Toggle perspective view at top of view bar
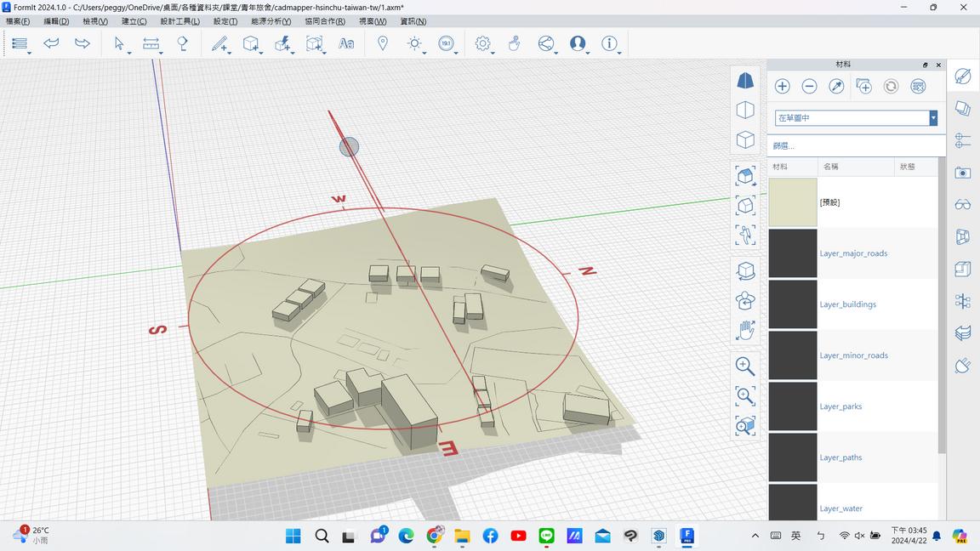The image size is (980, 551). [745, 81]
